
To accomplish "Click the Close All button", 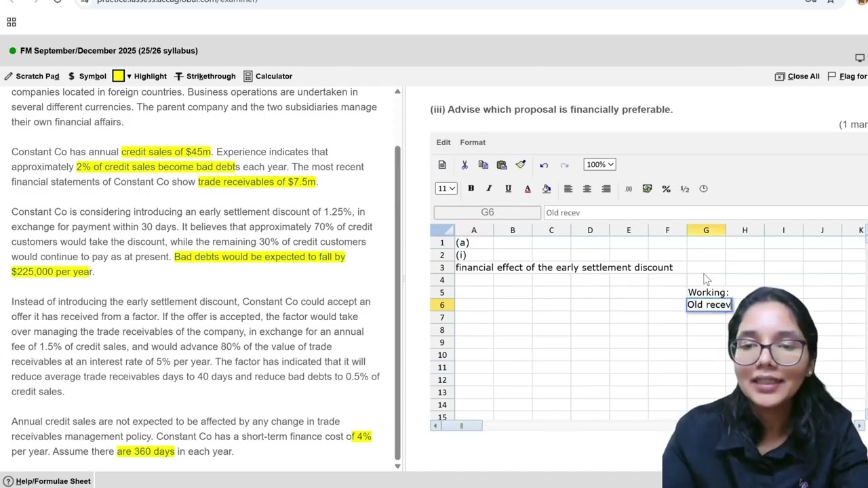I will click(797, 76).
